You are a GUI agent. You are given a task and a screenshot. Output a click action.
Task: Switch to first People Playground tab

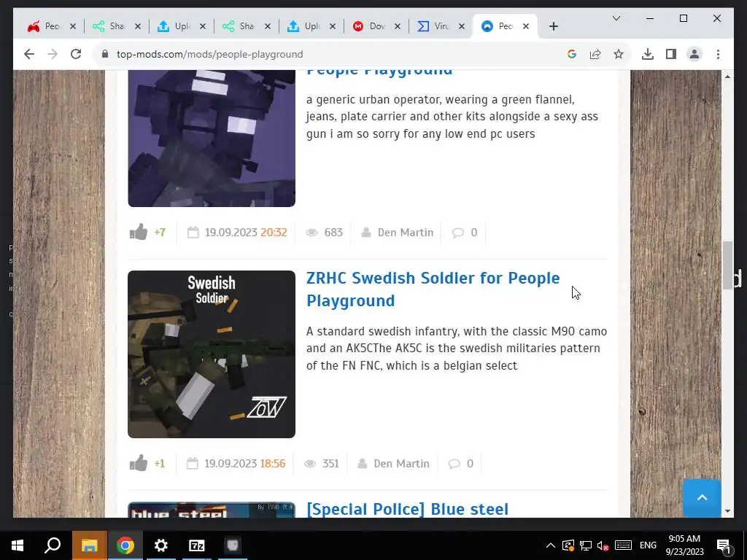[52, 26]
